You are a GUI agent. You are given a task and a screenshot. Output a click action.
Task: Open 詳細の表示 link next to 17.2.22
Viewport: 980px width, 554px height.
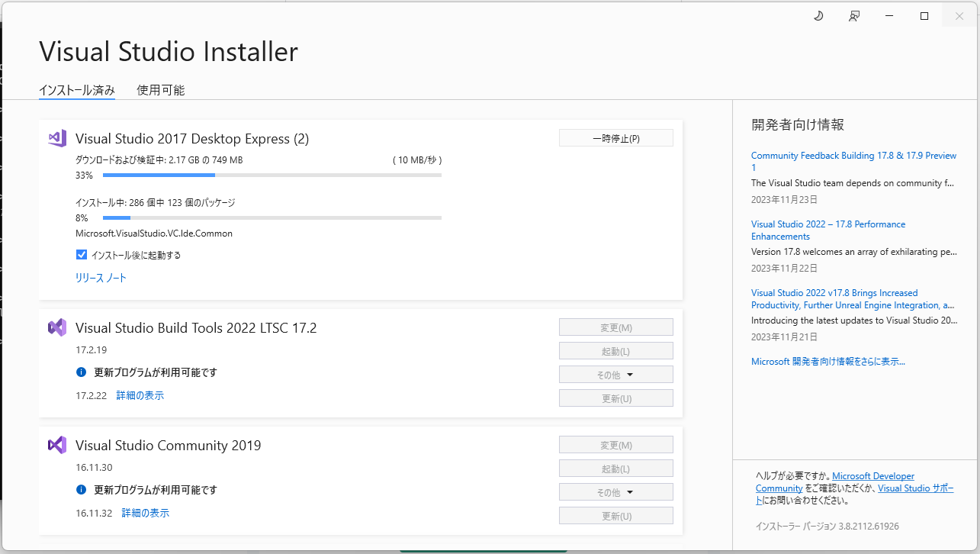coord(140,395)
